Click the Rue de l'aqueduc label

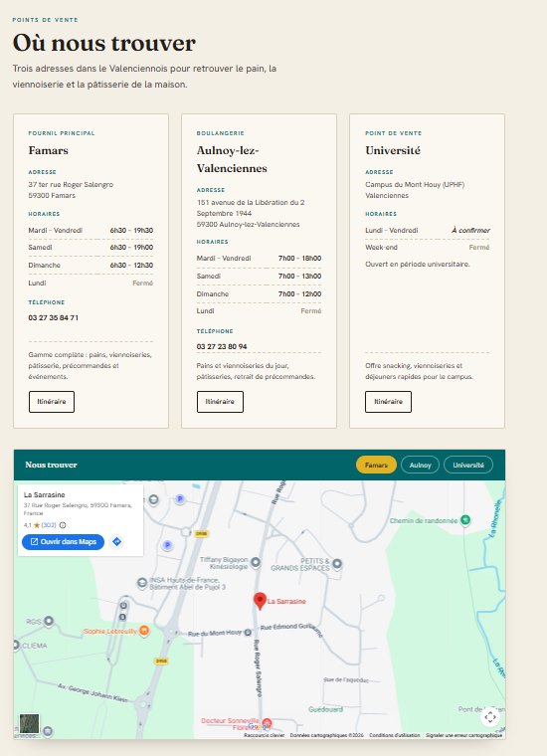(346, 679)
